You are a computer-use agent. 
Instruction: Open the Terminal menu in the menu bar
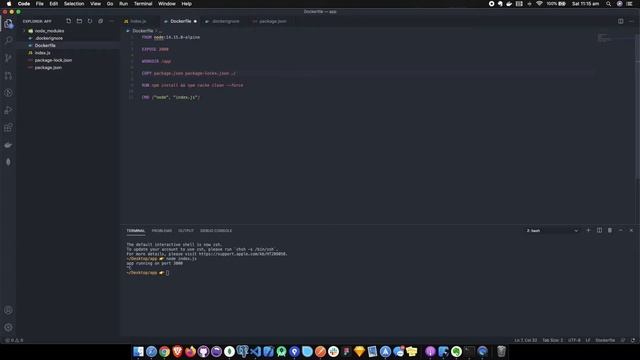click(143, 4)
